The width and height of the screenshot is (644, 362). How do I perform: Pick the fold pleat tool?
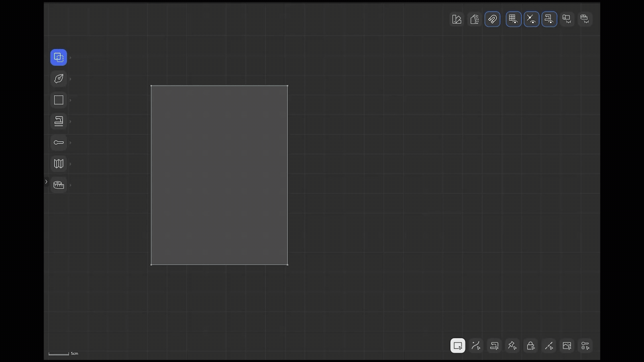pyautogui.click(x=59, y=164)
